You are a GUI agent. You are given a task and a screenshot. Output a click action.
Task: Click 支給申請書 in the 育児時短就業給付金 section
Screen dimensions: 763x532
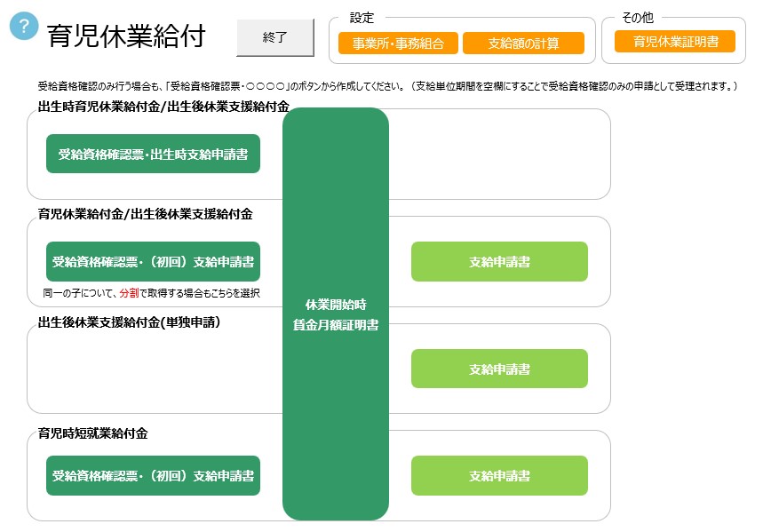coord(499,475)
